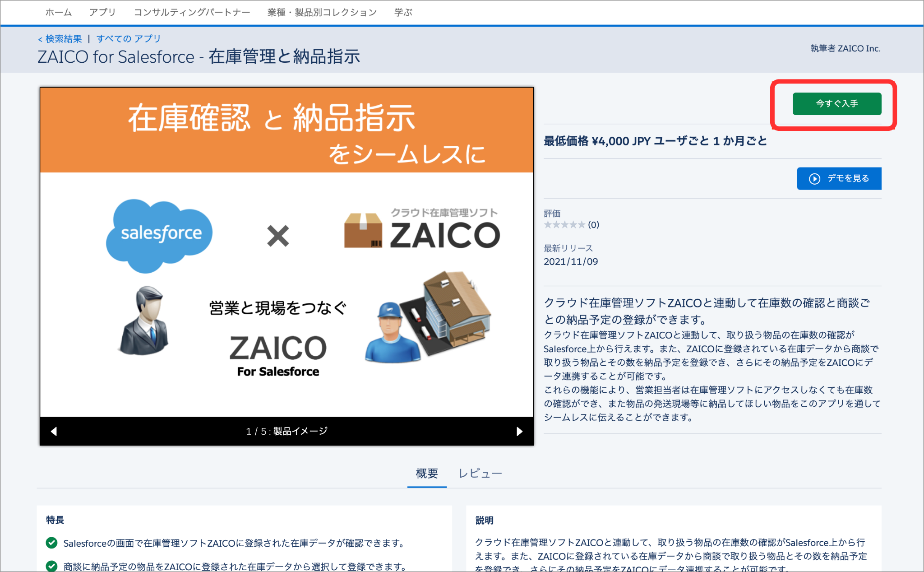
Task: Click the warehouse worker icon in slide
Action: 392,333
